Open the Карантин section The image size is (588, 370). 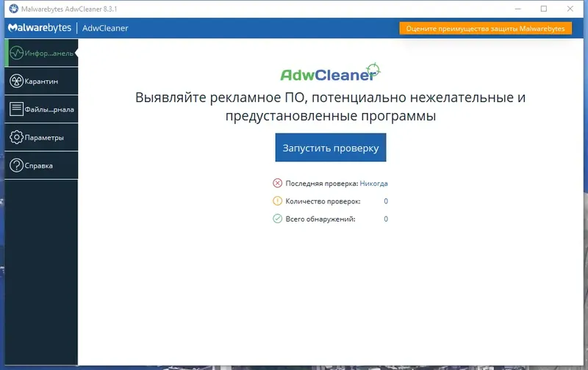(41, 81)
